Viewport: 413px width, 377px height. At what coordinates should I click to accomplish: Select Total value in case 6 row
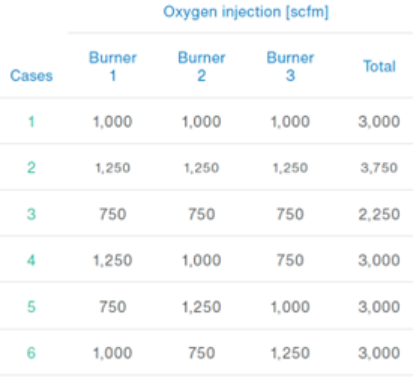click(x=379, y=353)
